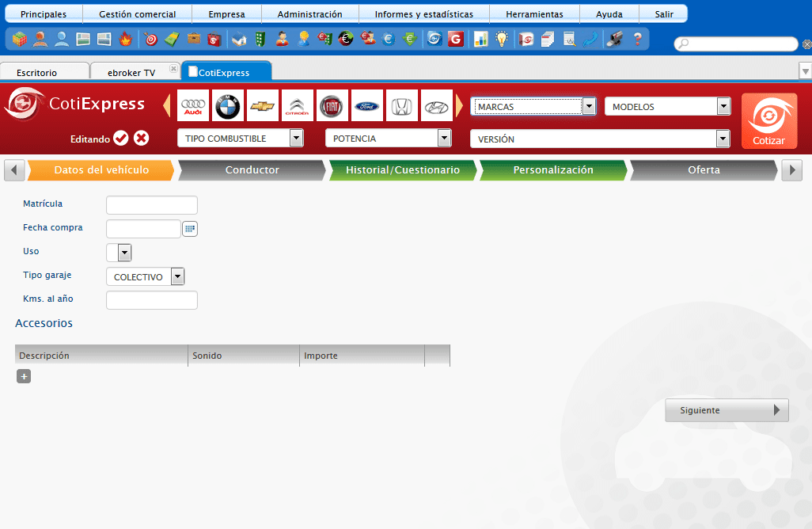812x529 pixels.
Task: Open the Herramientas menu
Action: [x=534, y=14]
